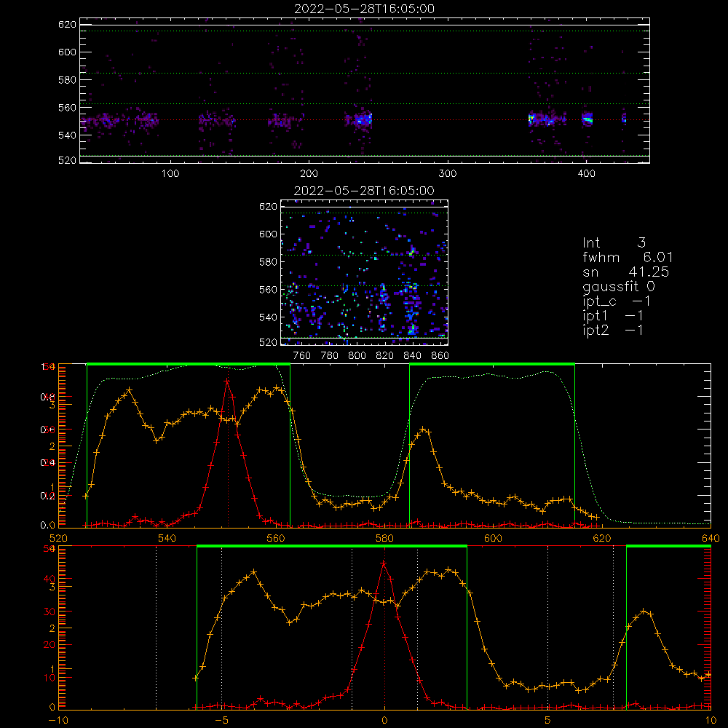Click the bright blob near x=400 in top image
This screenshot has width=728, height=728.
[587, 119]
